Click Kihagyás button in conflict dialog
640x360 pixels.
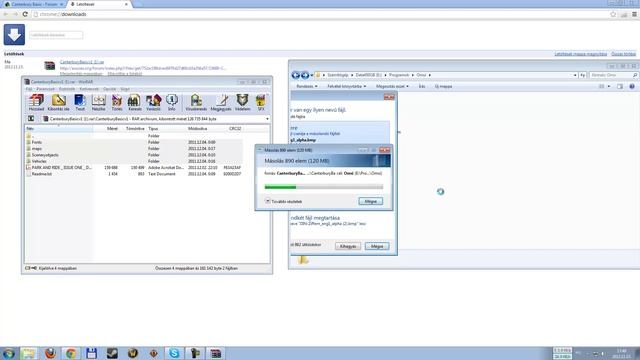348,246
